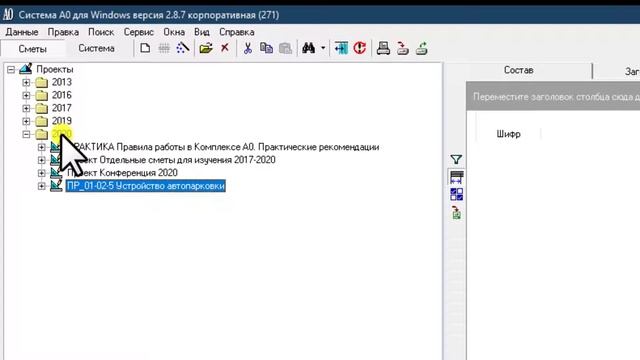
Task: Select Отдельные сметы для изучения 2017-2020
Action: [171, 160]
